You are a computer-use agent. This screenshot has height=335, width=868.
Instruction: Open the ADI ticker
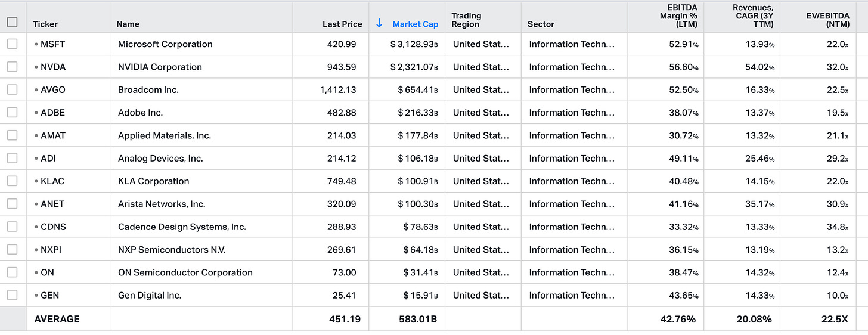48,158
